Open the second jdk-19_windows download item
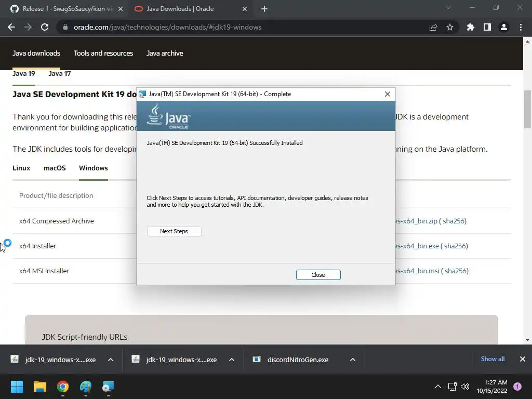The width and height of the screenshot is (532, 399). 175,360
